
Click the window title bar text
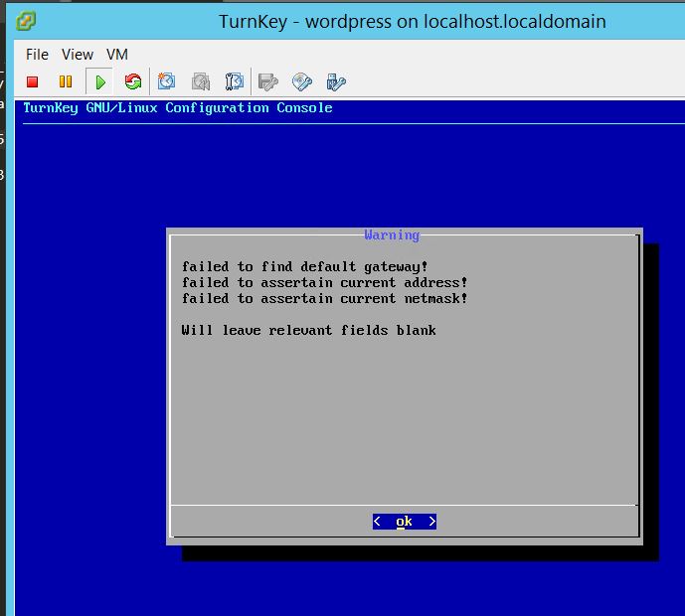[412, 22]
